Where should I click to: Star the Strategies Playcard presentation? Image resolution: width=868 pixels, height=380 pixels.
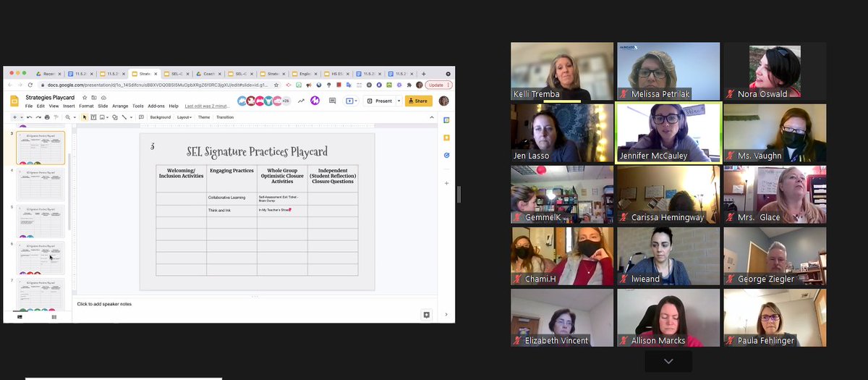85,98
